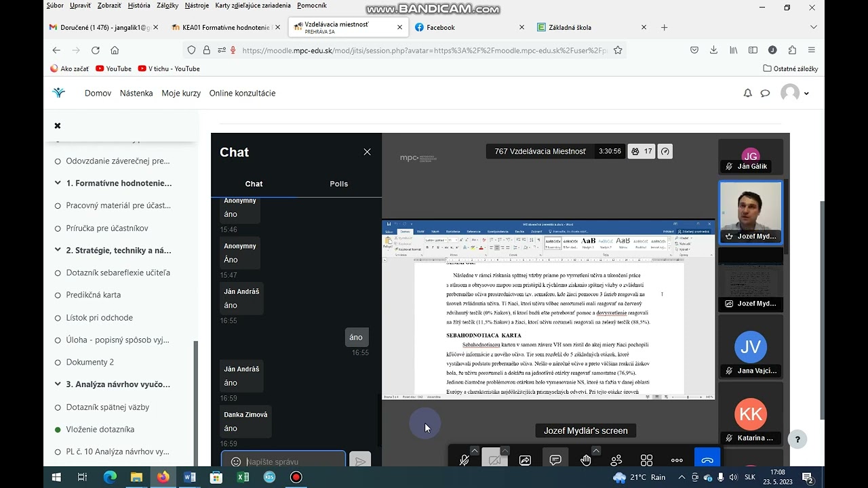Open Moje kurzy link
868x488 pixels.
pos(181,93)
